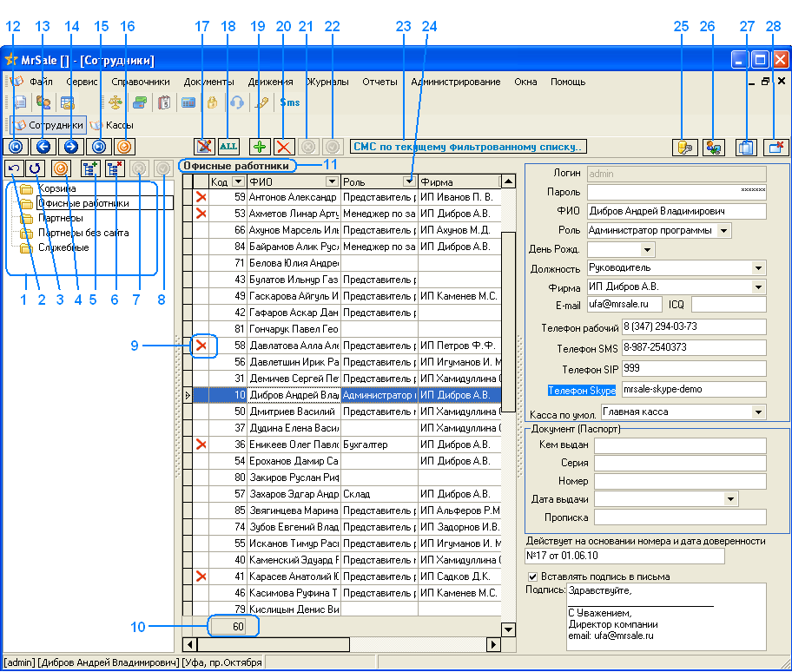Expand the Роль combo 'Администратор программы'
The height and width of the screenshot is (672, 792).
point(723,231)
